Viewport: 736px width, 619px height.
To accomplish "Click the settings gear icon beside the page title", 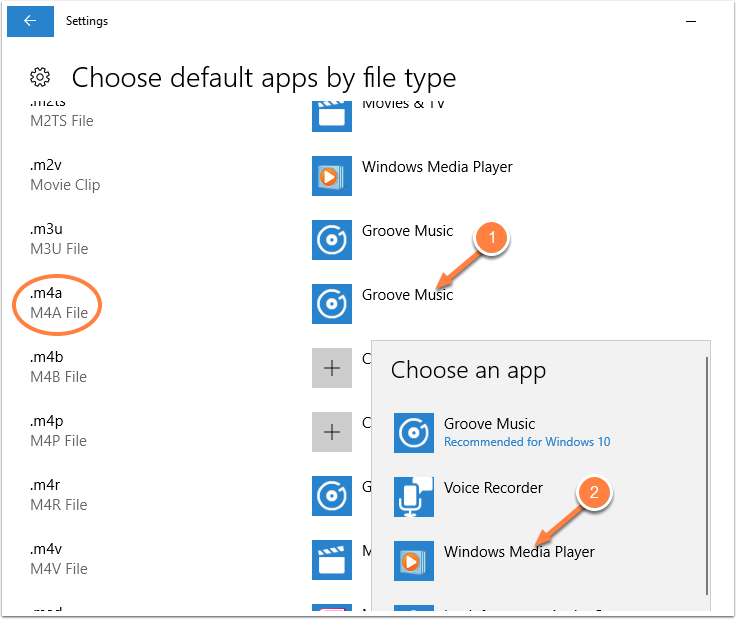I will [x=40, y=77].
